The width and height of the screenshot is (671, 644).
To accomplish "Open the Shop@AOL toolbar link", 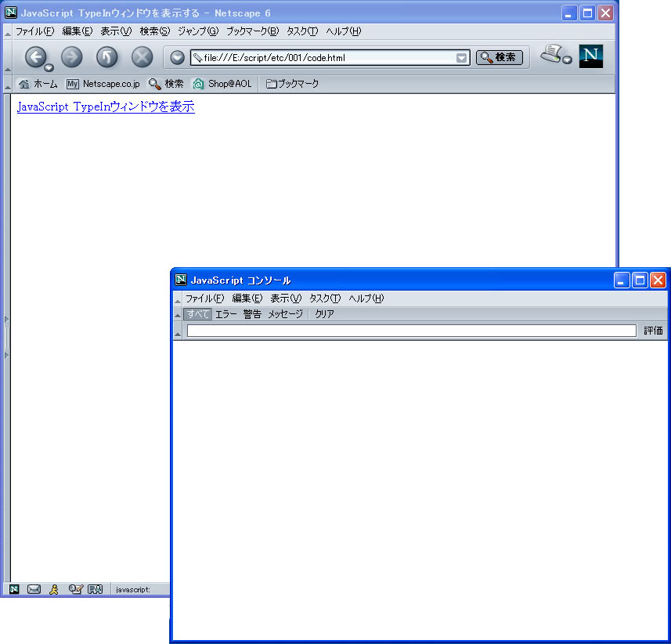I will 222,84.
